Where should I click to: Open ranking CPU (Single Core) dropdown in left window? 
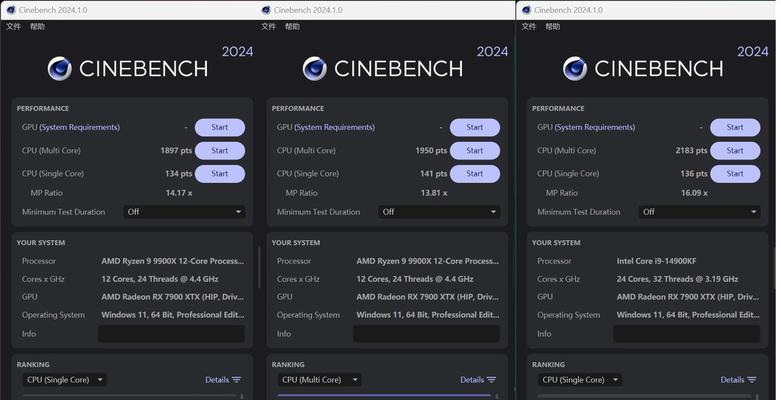pyautogui.click(x=65, y=380)
